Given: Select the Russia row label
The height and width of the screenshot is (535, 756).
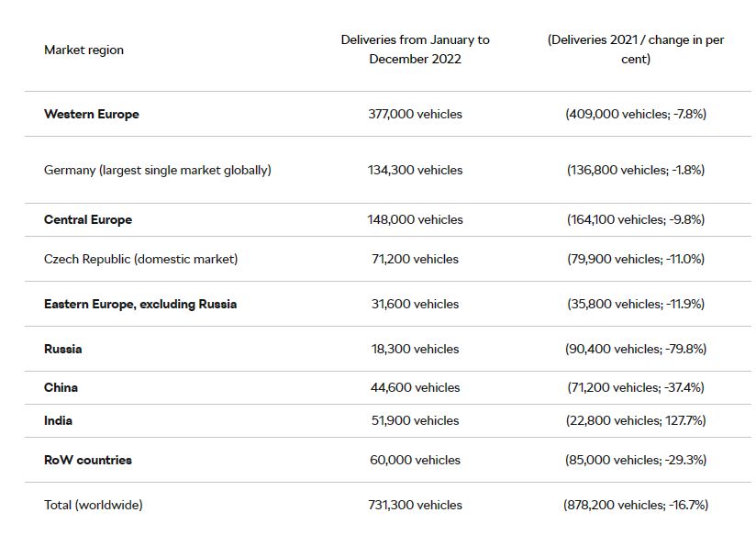Looking at the screenshot, I should click(62, 349).
